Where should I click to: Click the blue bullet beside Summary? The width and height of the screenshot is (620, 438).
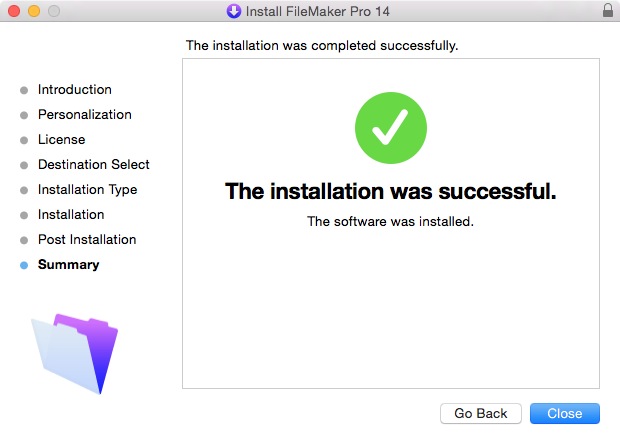24,265
